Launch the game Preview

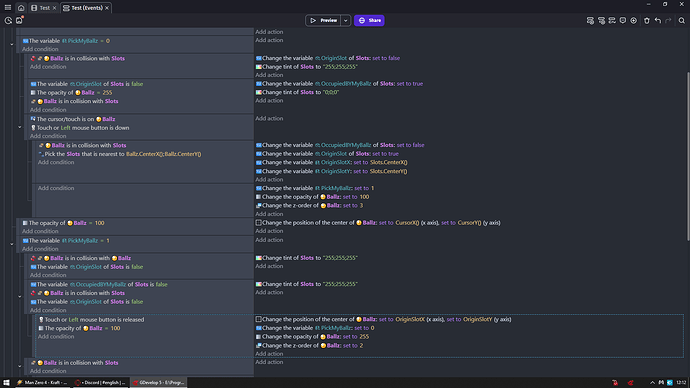(323, 20)
